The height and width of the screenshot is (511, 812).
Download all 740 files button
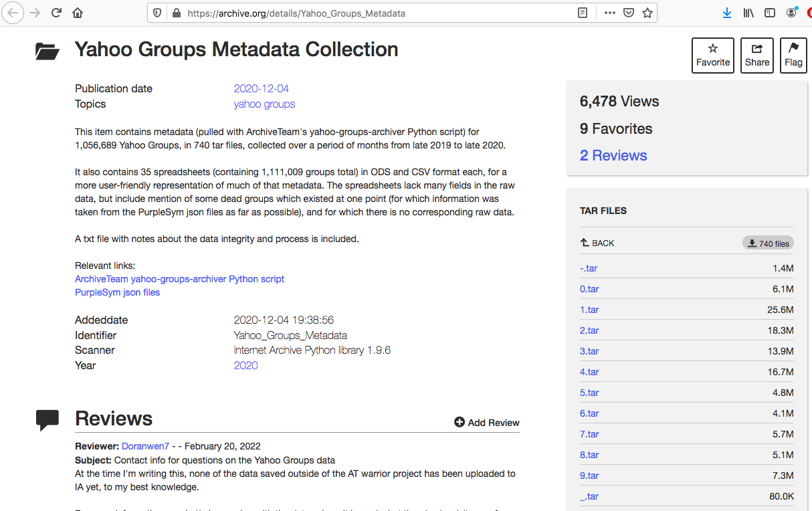click(x=768, y=243)
